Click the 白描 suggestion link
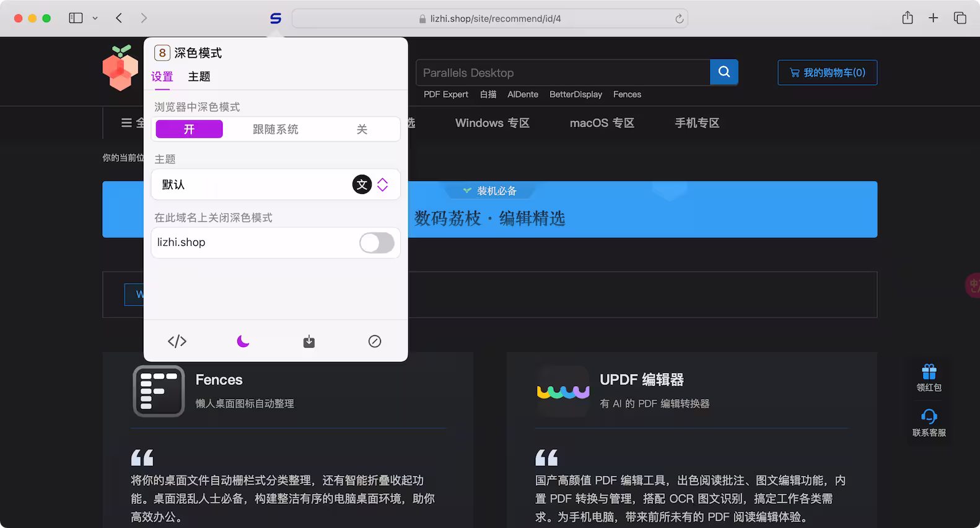Image resolution: width=980 pixels, height=528 pixels. coord(488,94)
